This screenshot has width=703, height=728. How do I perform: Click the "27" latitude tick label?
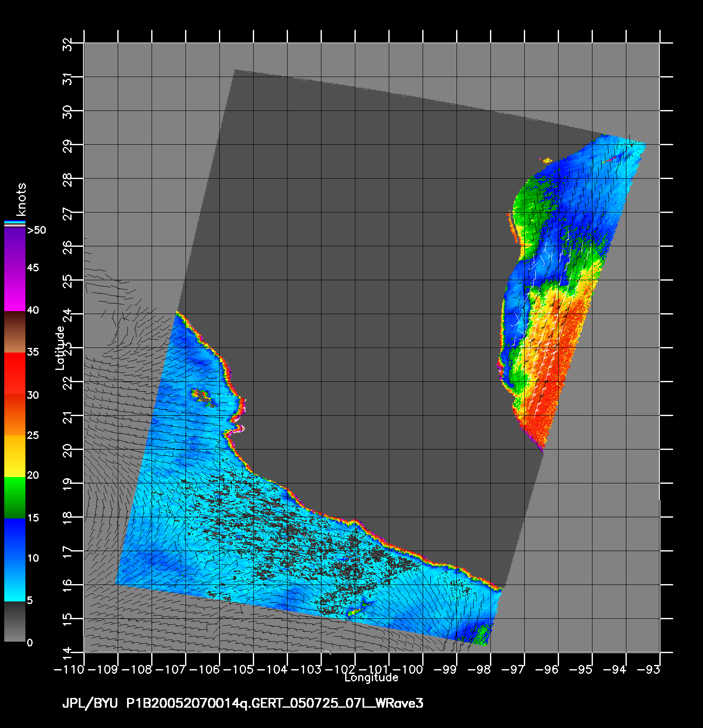point(67,214)
